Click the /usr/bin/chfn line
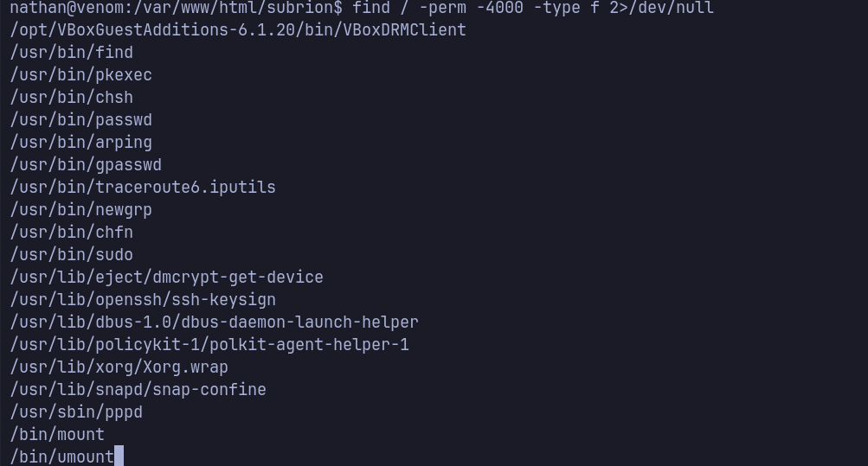This screenshot has height=466, width=868. pos(72,233)
